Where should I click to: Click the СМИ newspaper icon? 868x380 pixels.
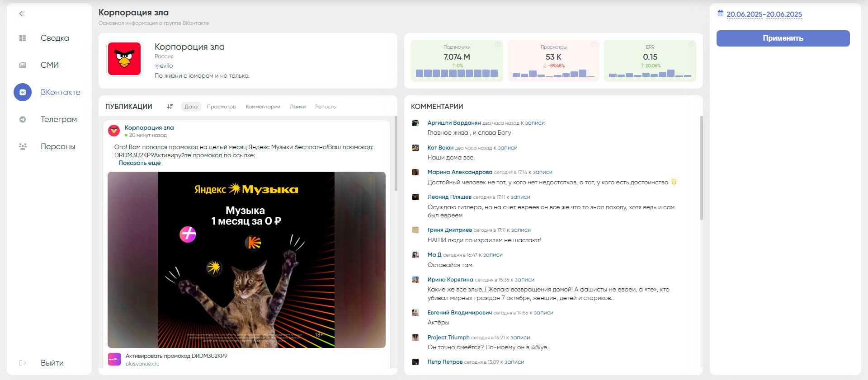click(x=23, y=65)
